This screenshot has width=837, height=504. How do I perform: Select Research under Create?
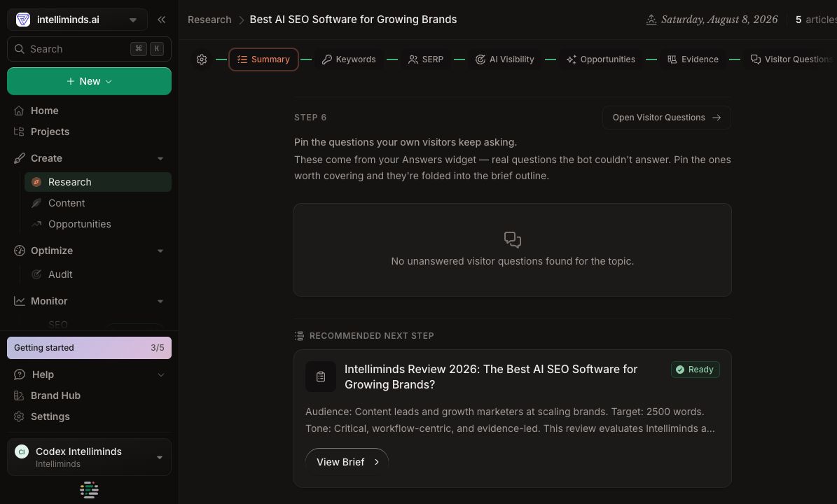coord(97,182)
